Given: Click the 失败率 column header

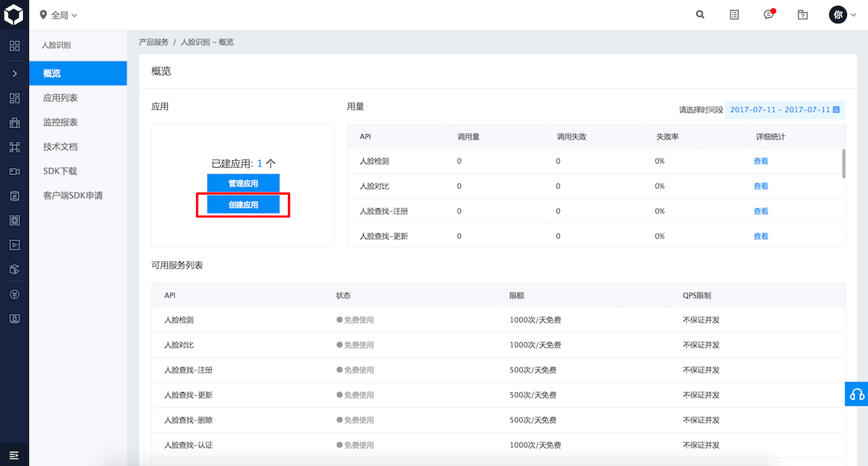Looking at the screenshot, I should pos(668,137).
